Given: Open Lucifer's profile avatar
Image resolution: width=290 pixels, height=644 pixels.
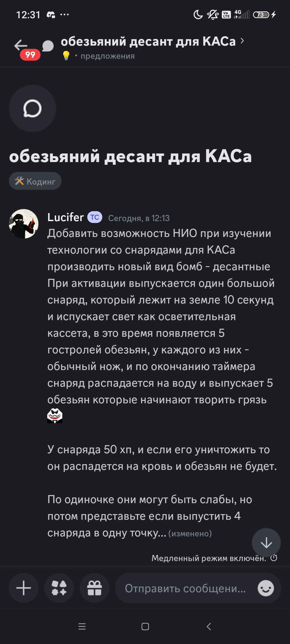Looking at the screenshot, I should tap(24, 224).
